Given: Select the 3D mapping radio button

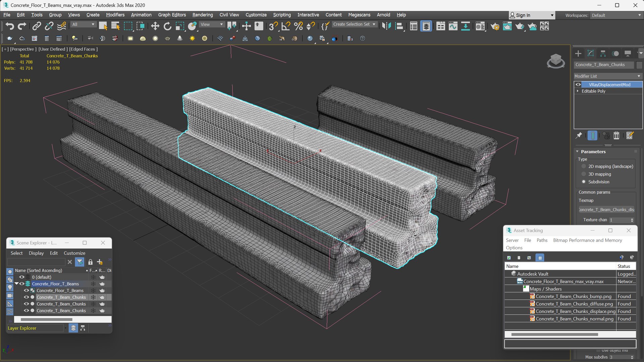Looking at the screenshot, I should tap(584, 174).
